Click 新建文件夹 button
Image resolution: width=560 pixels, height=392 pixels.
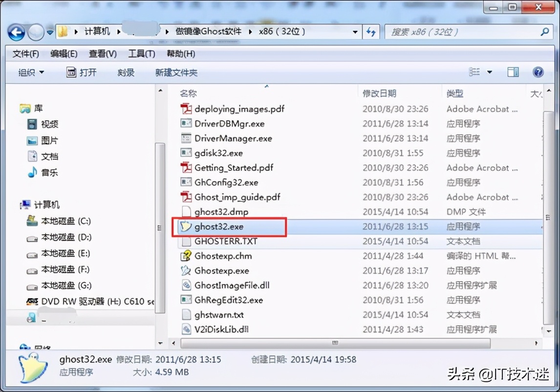coord(176,72)
